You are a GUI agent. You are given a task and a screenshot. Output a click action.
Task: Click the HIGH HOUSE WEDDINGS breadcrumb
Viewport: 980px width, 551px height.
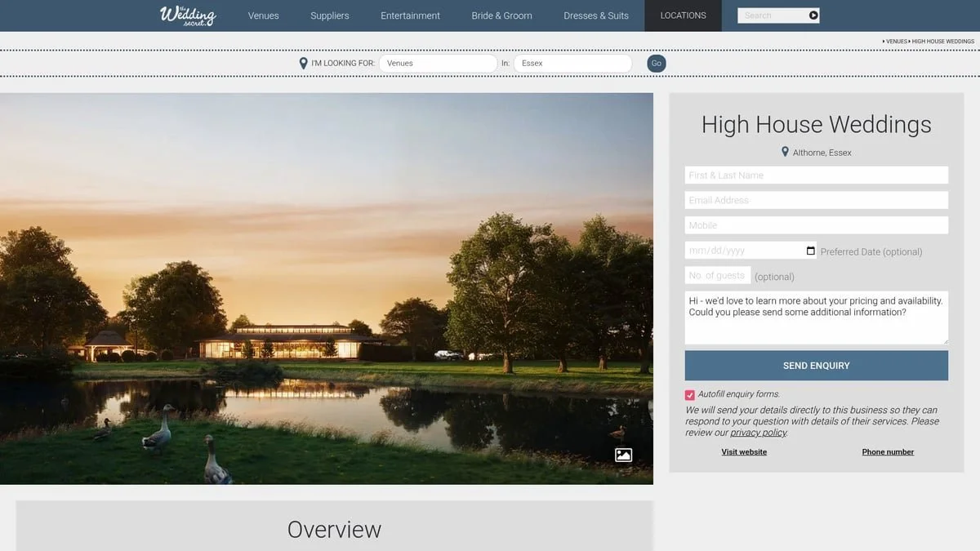(x=943, y=41)
